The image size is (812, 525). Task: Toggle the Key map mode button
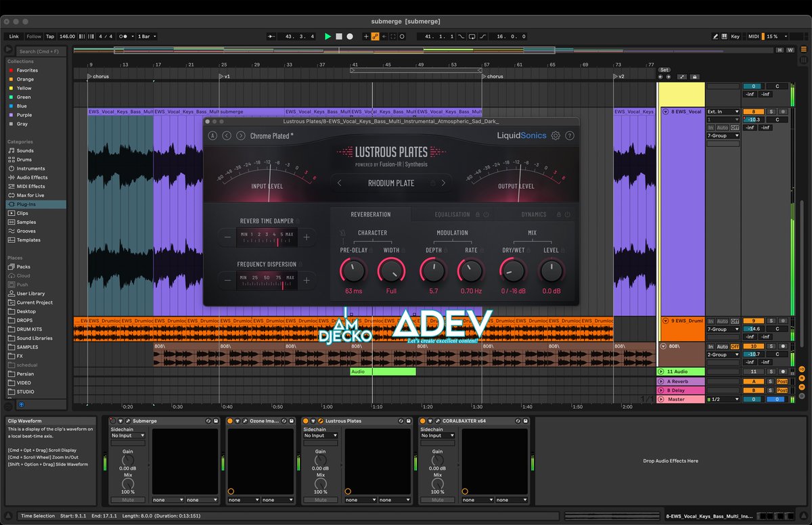(x=735, y=37)
